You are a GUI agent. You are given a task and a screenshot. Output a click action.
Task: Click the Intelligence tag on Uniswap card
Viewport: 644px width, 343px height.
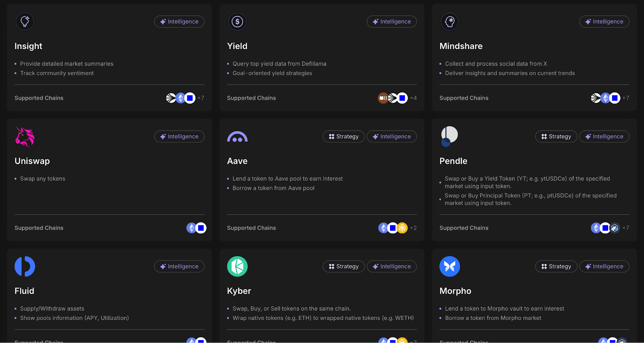click(179, 136)
